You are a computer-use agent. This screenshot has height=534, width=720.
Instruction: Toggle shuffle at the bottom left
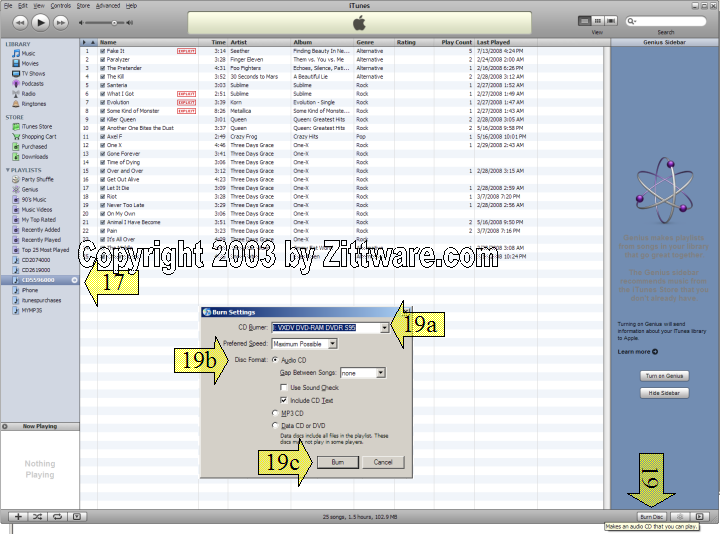pyautogui.click(x=40, y=516)
